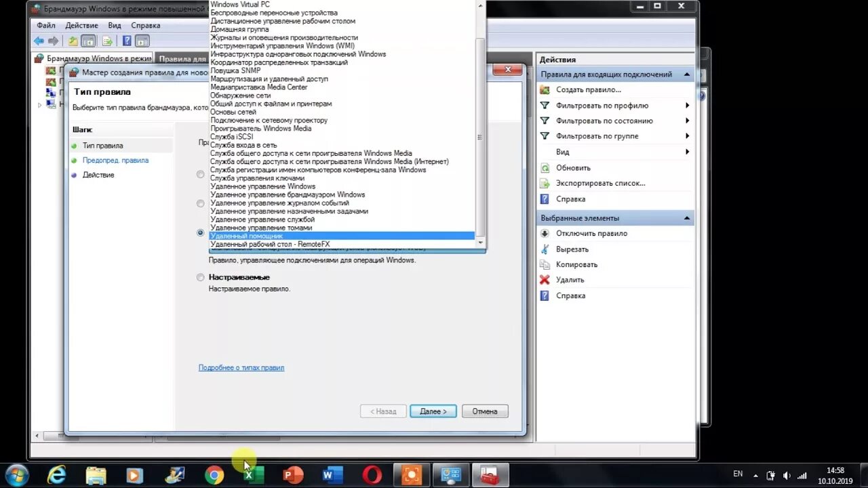Click the Предопред. правила wizard step
This screenshot has height=488, width=868.
coord(115,160)
